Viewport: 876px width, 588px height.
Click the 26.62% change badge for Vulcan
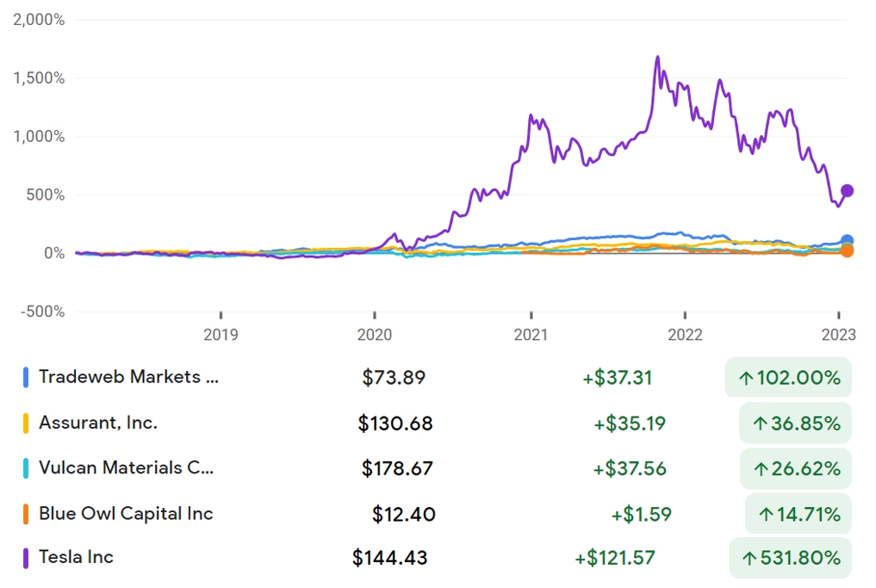point(795,468)
